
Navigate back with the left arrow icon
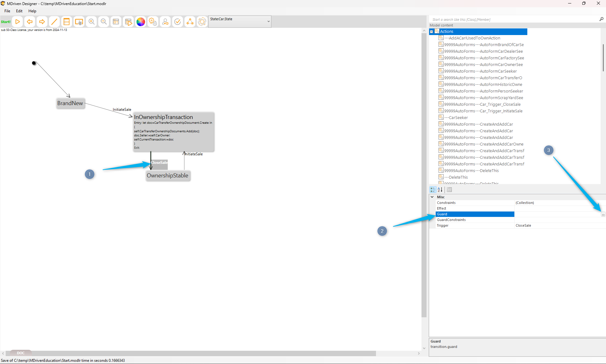[x=30, y=22]
